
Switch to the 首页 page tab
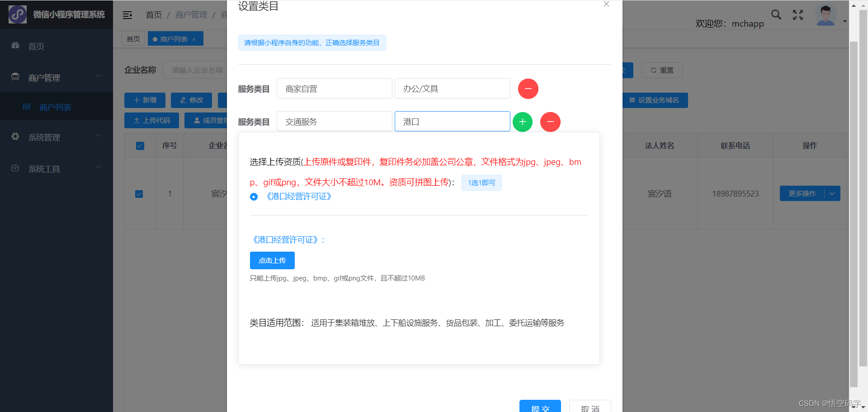(x=133, y=39)
